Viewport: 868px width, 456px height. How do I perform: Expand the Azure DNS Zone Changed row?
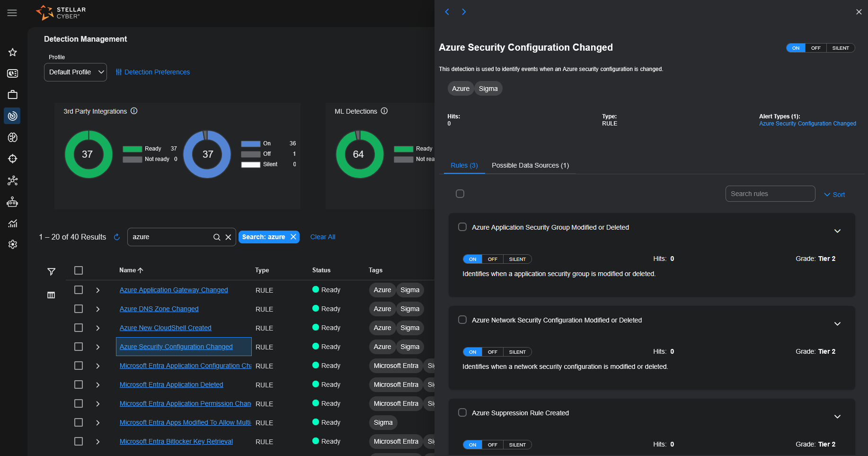pos(98,309)
